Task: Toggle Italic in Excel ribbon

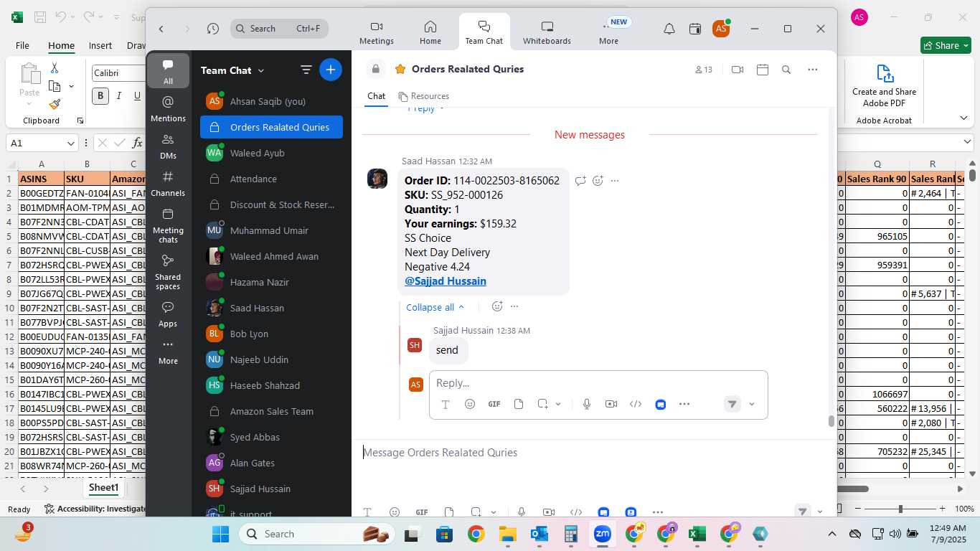Action: 118,95
